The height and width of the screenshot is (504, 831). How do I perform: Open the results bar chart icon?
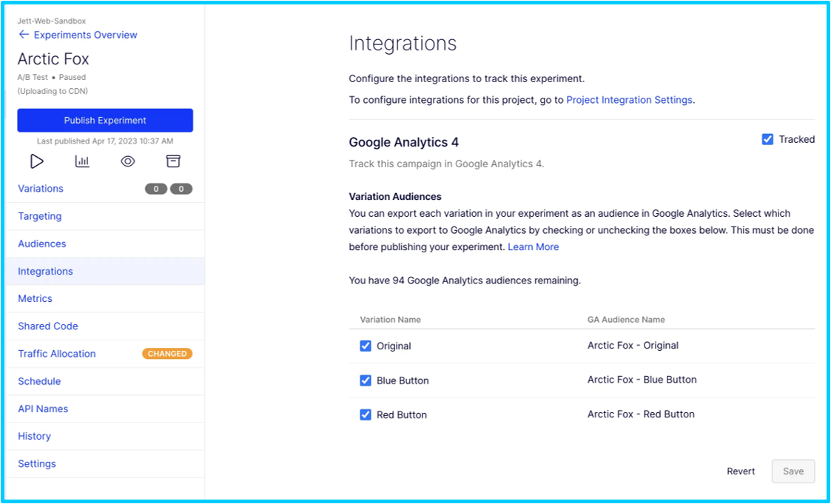[82, 161]
